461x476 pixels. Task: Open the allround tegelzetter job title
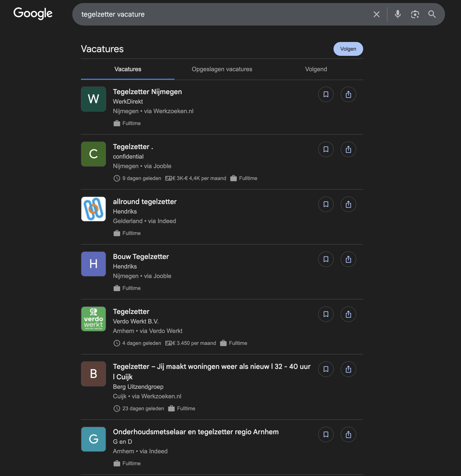[x=145, y=202]
